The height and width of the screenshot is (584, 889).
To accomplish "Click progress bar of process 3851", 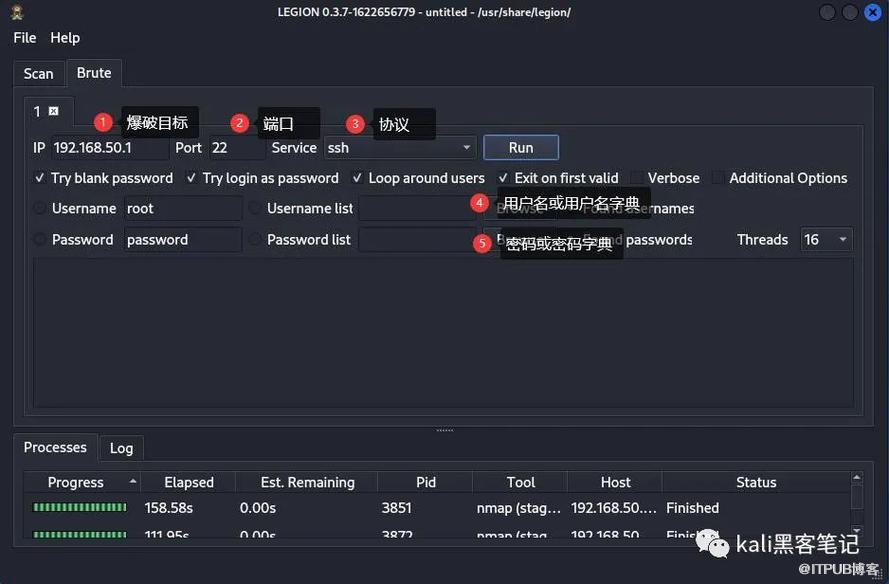I will [x=80, y=507].
